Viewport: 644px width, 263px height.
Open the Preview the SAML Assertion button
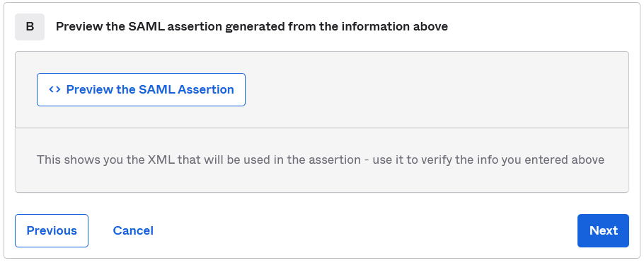point(141,90)
